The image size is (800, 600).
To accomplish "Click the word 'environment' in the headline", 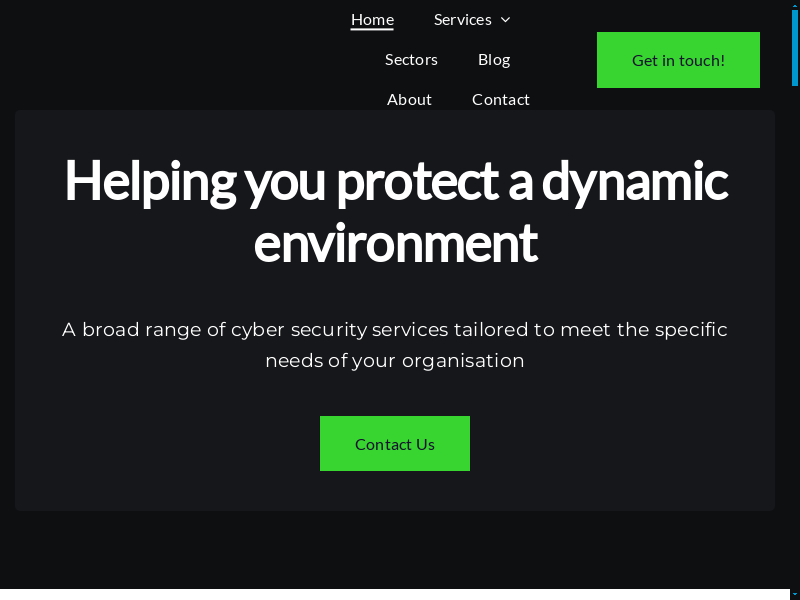I will (x=395, y=243).
